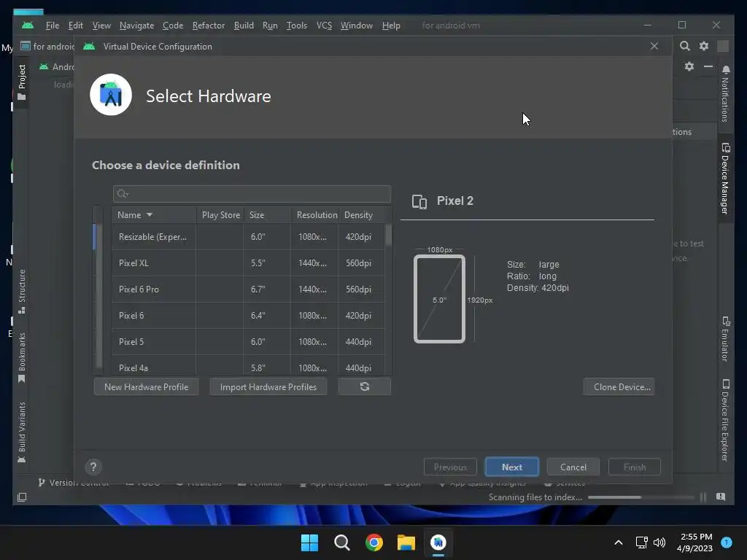Show hidden system tray icons

tap(619, 542)
